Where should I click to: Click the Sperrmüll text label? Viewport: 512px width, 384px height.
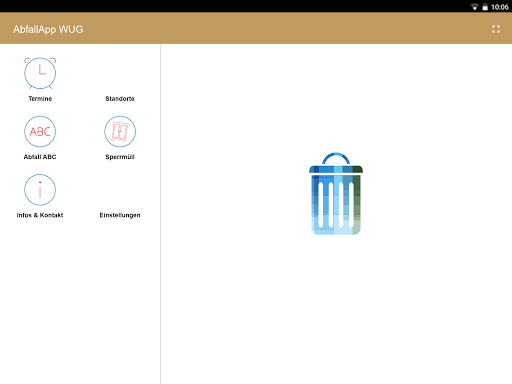120,157
